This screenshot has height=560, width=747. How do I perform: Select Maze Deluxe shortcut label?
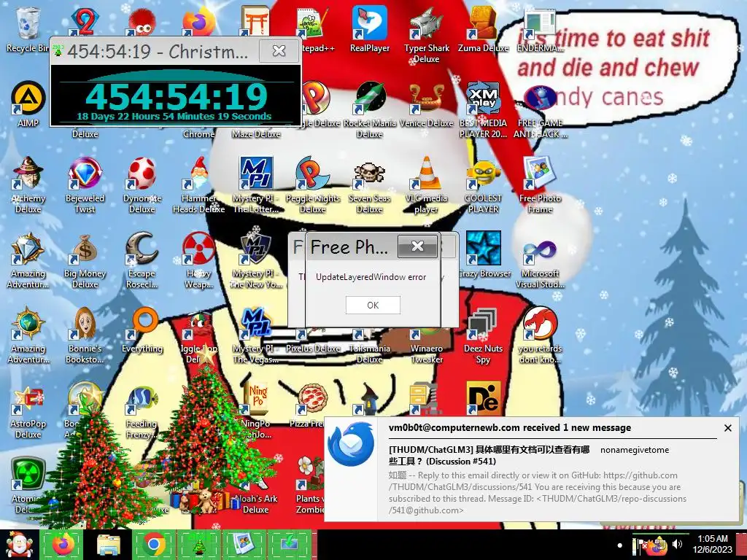click(x=256, y=134)
